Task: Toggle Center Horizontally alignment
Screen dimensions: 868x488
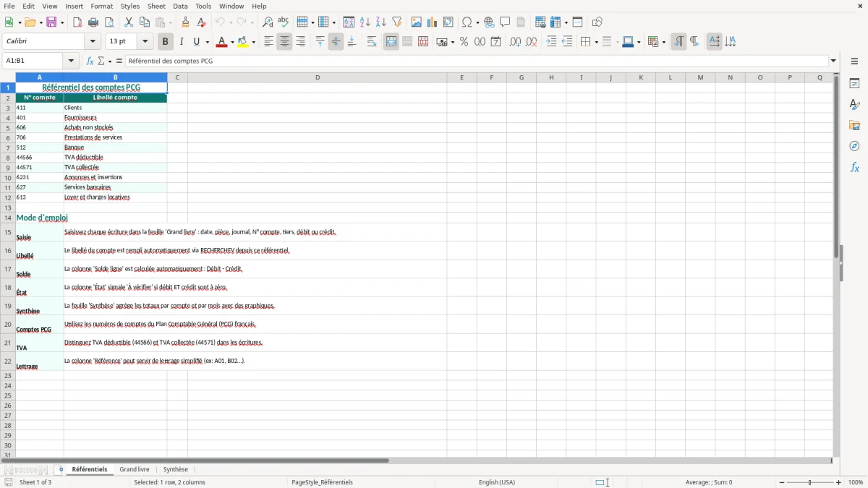Action: [284, 42]
